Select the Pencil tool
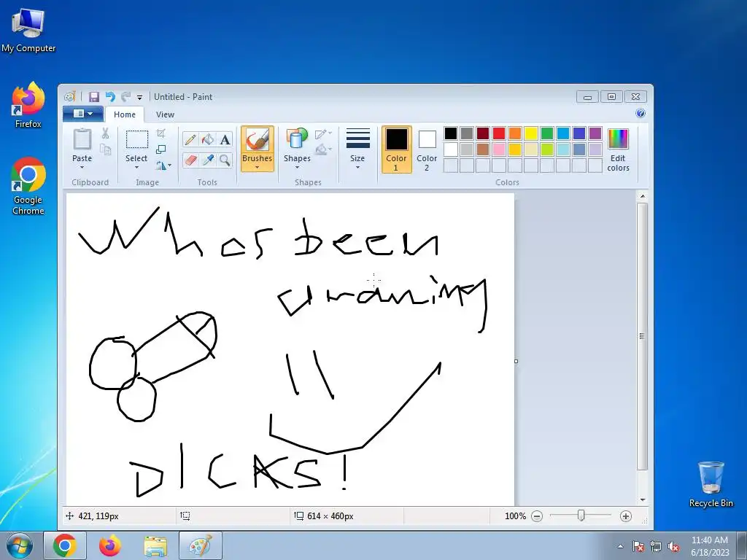747x560 pixels. [190, 139]
